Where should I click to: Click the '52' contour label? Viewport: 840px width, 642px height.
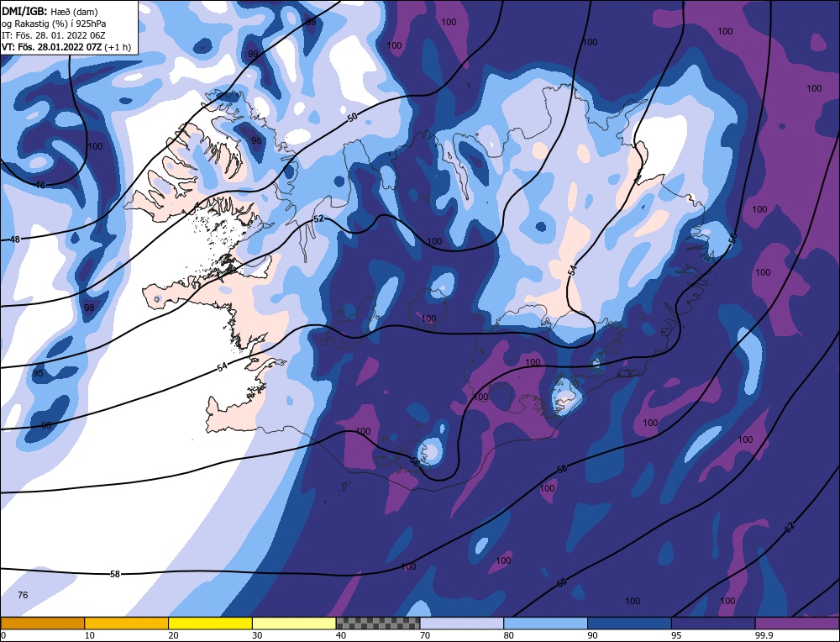click(318, 218)
